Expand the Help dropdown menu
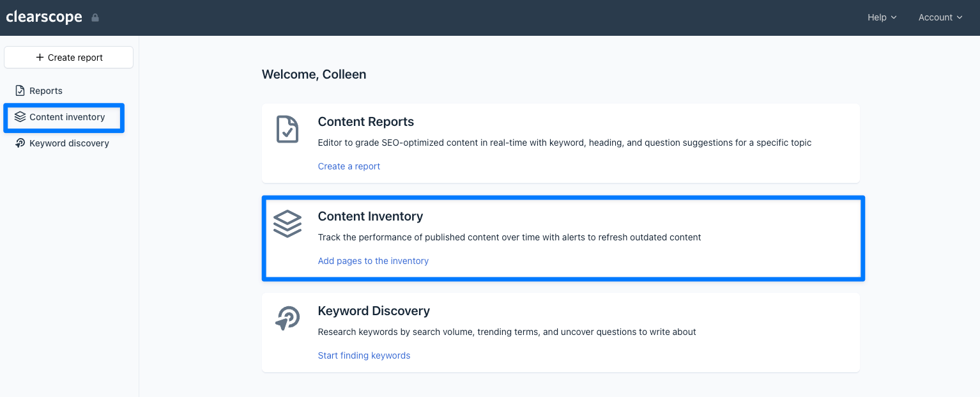The width and height of the screenshot is (980, 397). tap(882, 17)
